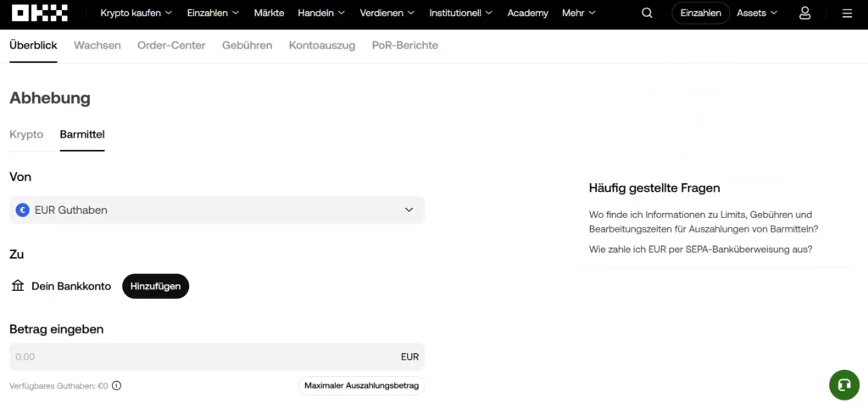Open the Handeln dropdown menu

pyautogui.click(x=321, y=13)
